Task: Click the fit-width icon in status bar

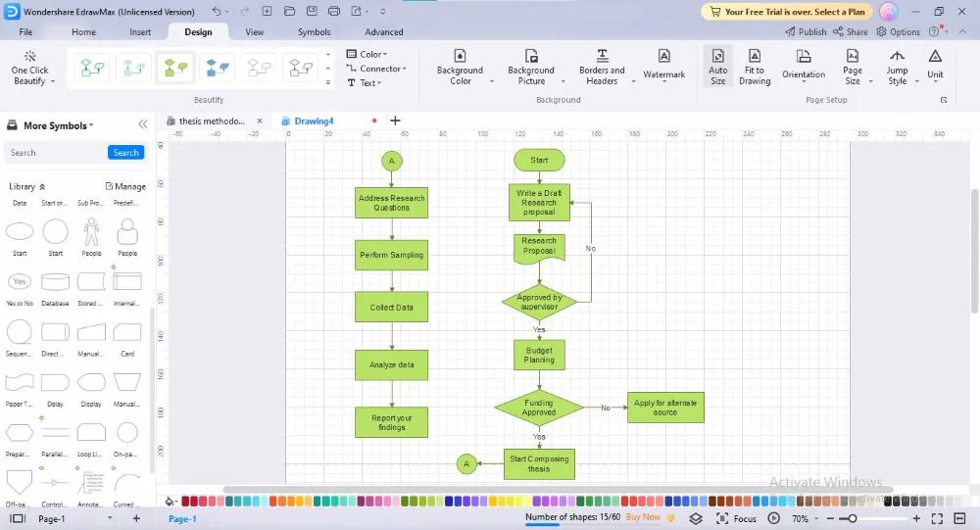Action: (x=960, y=519)
